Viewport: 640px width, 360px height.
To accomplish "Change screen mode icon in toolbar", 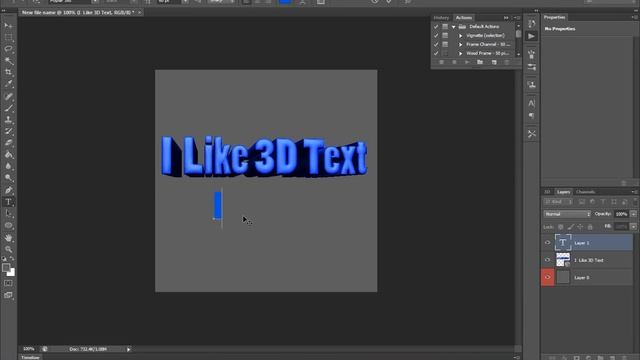I will [x=8, y=295].
